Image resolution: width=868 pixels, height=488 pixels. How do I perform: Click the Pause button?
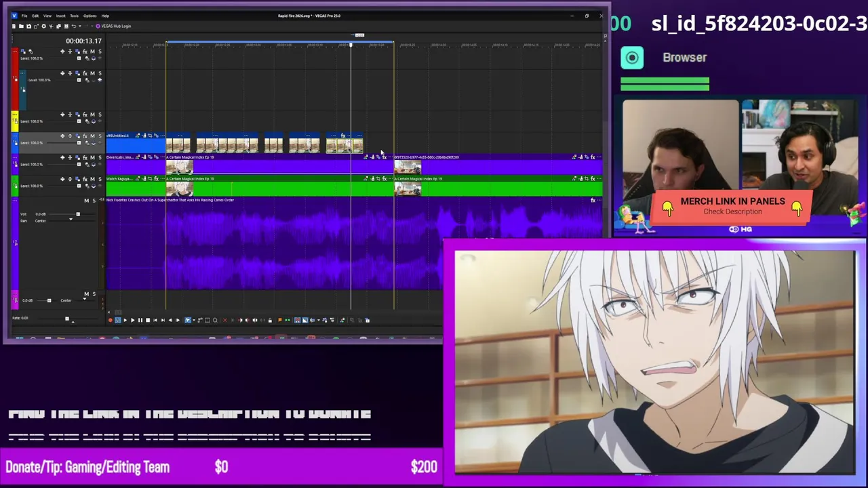[140, 320]
